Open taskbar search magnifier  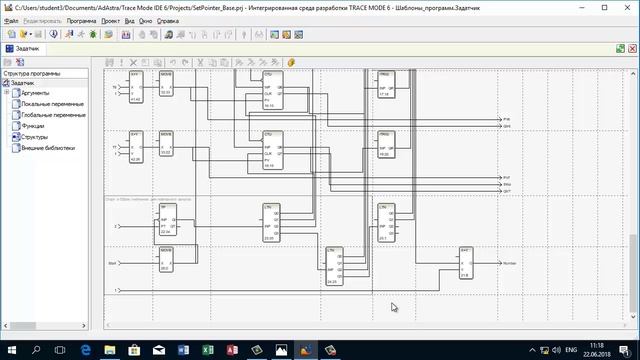tap(36, 350)
